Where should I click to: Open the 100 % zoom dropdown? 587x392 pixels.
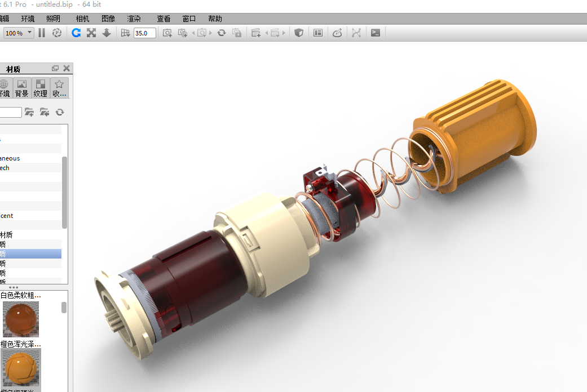(x=19, y=33)
